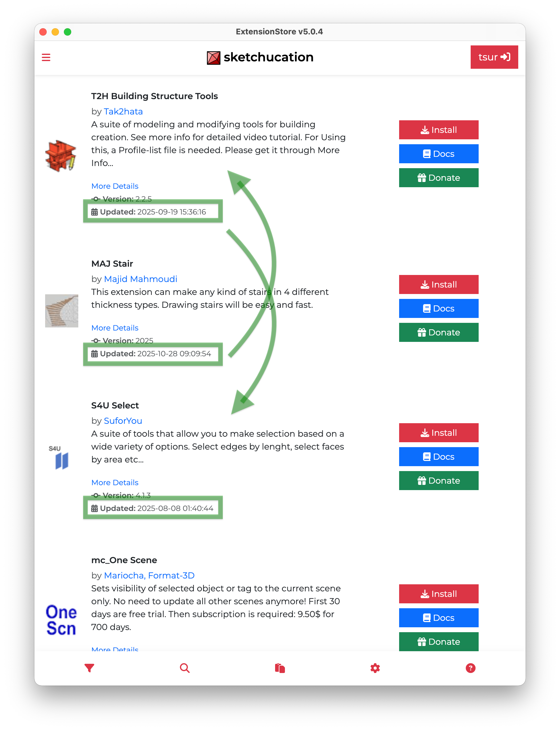The height and width of the screenshot is (731, 560).
Task: Open help using the question mark icon
Action: click(x=470, y=668)
